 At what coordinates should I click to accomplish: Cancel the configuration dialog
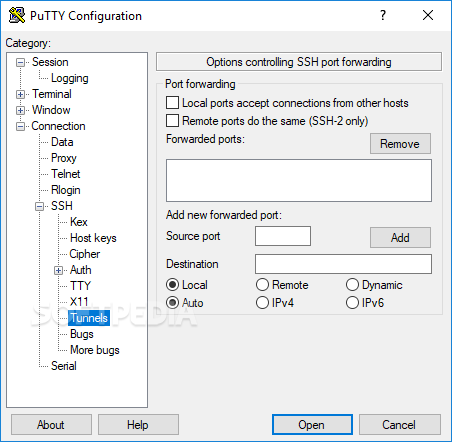[x=399, y=425]
